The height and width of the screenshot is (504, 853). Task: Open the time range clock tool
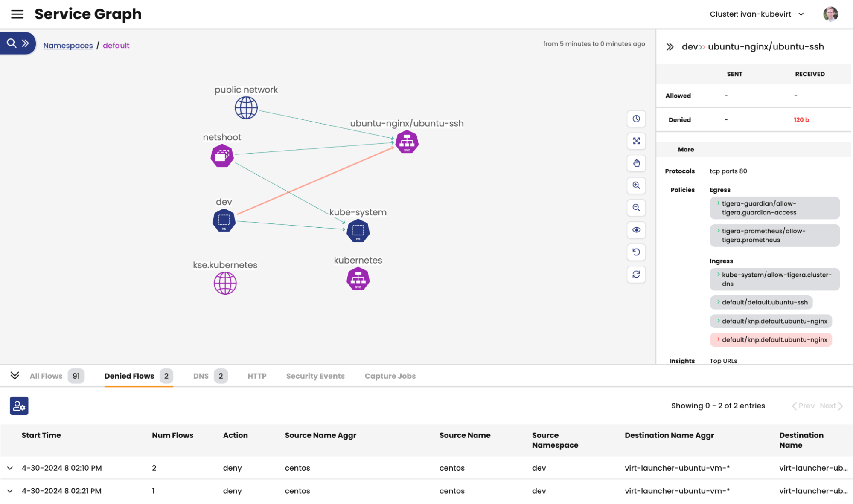tap(636, 119)
